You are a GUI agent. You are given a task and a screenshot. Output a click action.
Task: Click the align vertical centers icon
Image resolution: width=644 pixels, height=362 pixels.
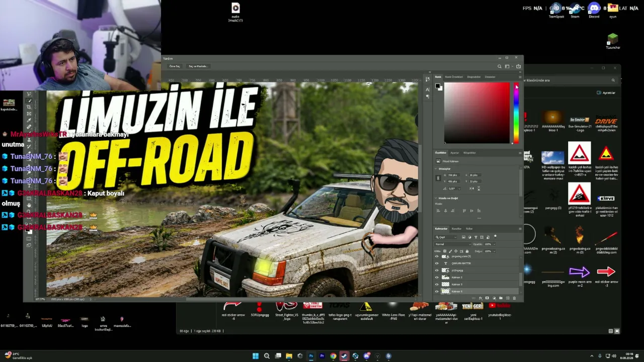(471, 211)
